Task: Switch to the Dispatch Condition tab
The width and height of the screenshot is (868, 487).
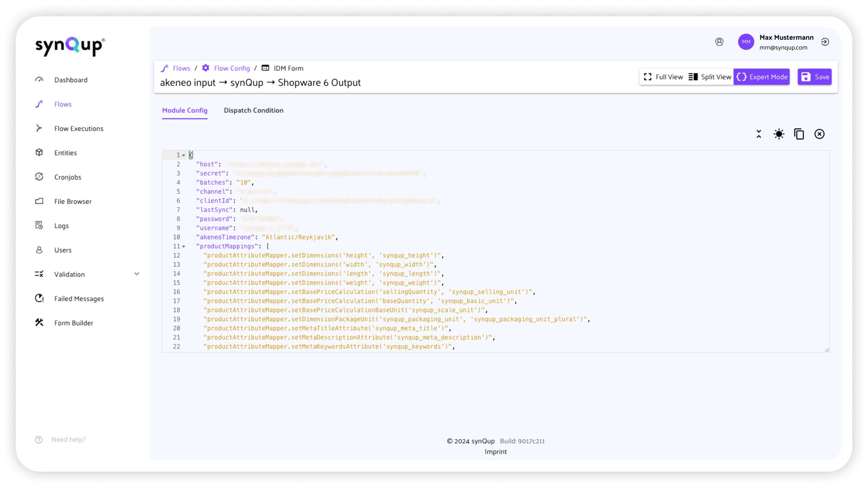Action: click(x=254, y=110)
